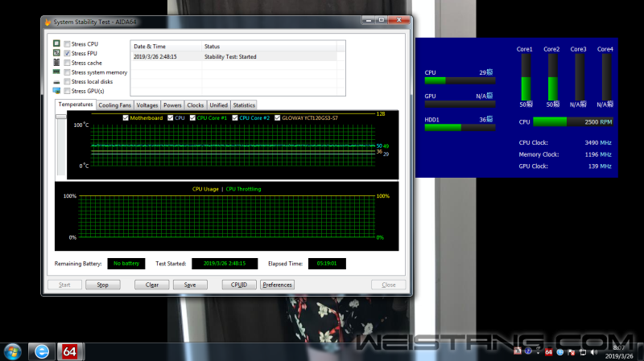Image resolution: width=644 pixels, height=361 pixels.
Task: Uncheck the Stress FPU checkbox
Action: pos(67,53)
